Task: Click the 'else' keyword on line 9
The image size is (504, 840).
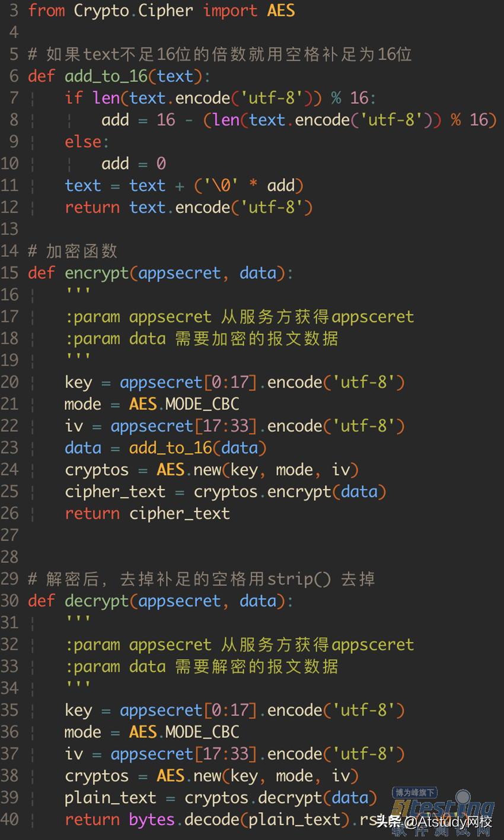Action: click(x=83, y=142)
